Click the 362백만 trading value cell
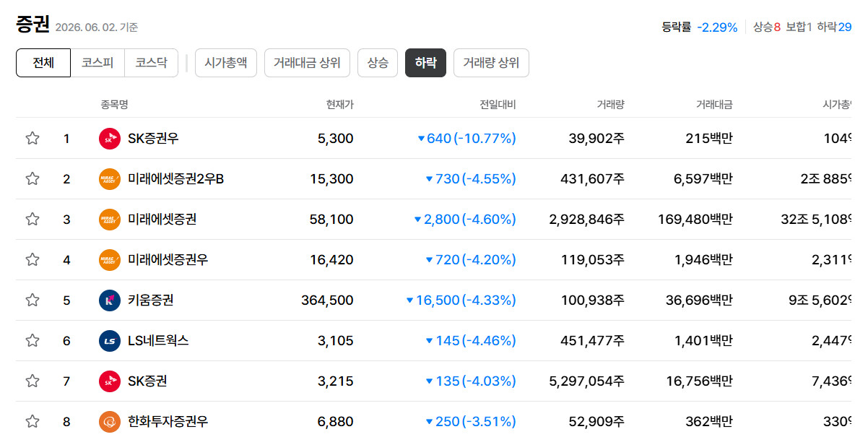 coord(708,421)
